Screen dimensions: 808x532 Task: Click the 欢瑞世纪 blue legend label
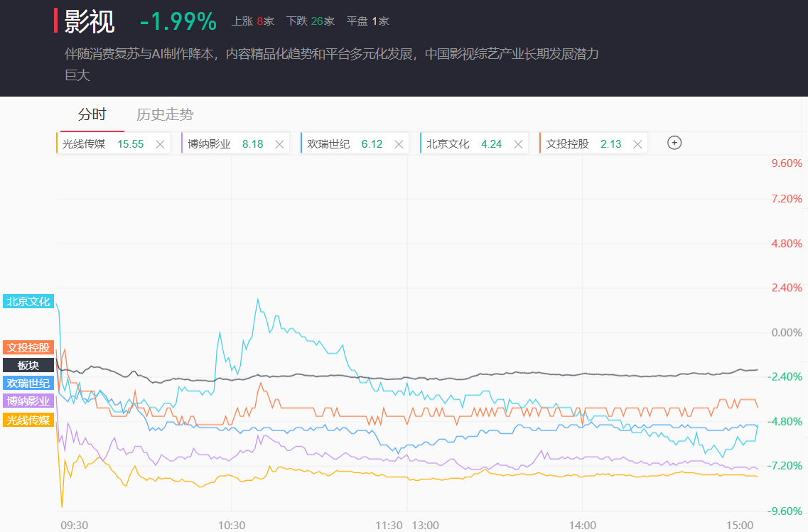click(x=28, y=383)
